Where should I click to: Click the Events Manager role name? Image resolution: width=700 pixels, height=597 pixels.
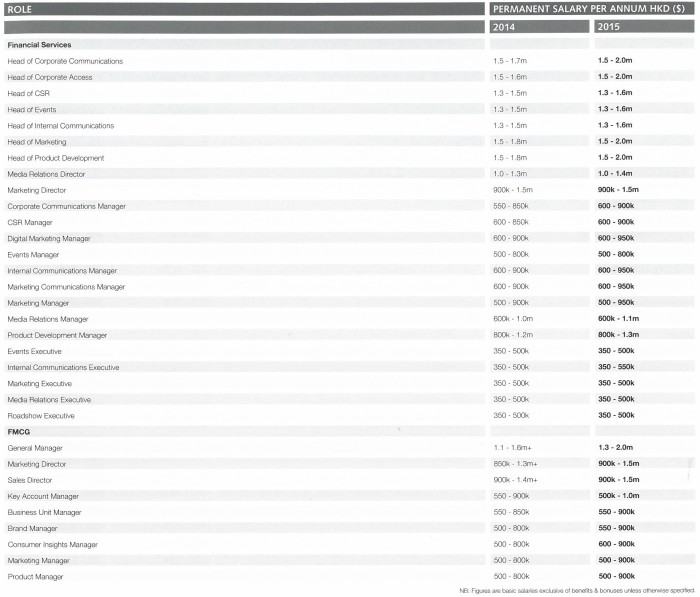point(33,255)
